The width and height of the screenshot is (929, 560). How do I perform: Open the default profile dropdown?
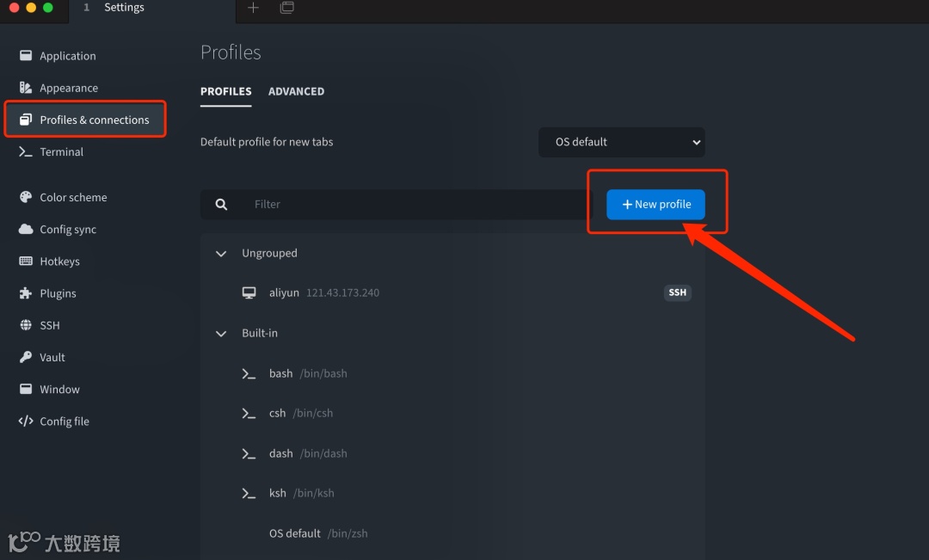coord(621,142)
